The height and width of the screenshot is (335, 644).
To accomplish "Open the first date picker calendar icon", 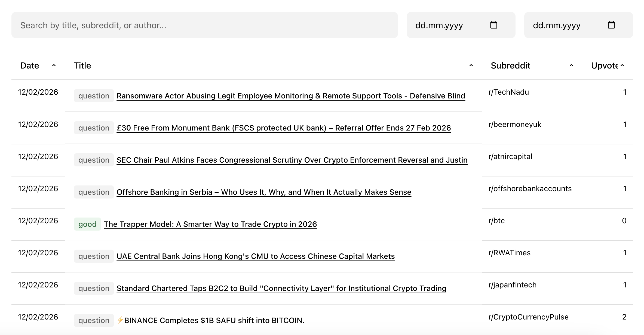I will 493,25.
